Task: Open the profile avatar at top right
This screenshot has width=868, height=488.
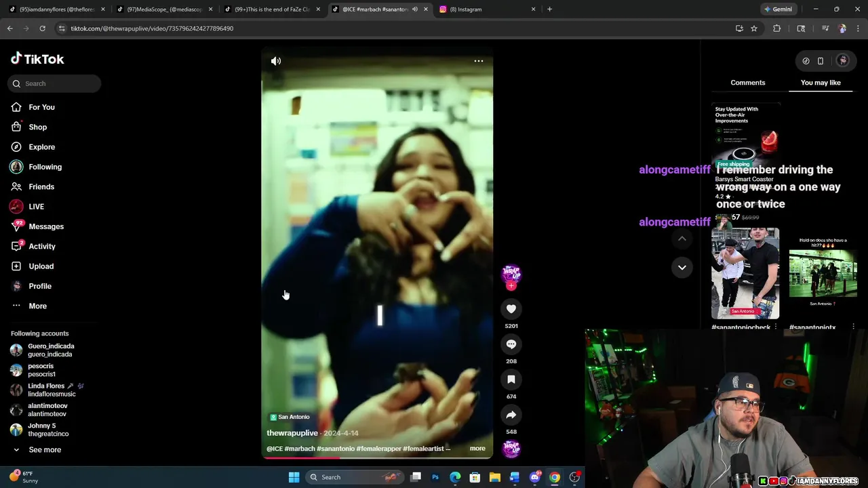Action: click(843, 61)
